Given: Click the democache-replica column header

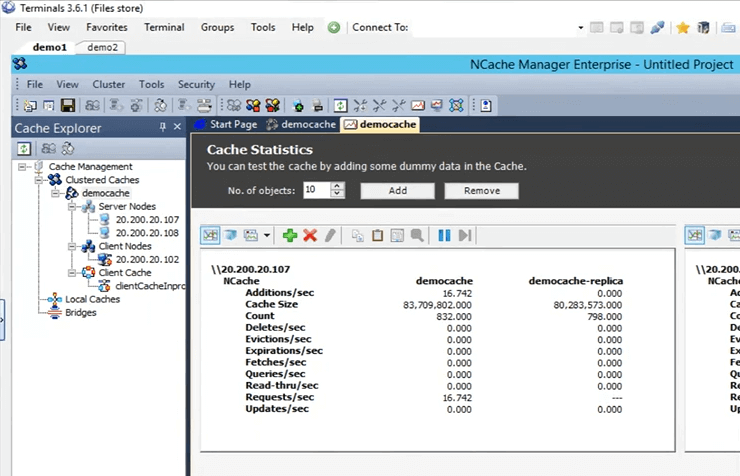Looking at the screenshot, I should click(576, 281).
